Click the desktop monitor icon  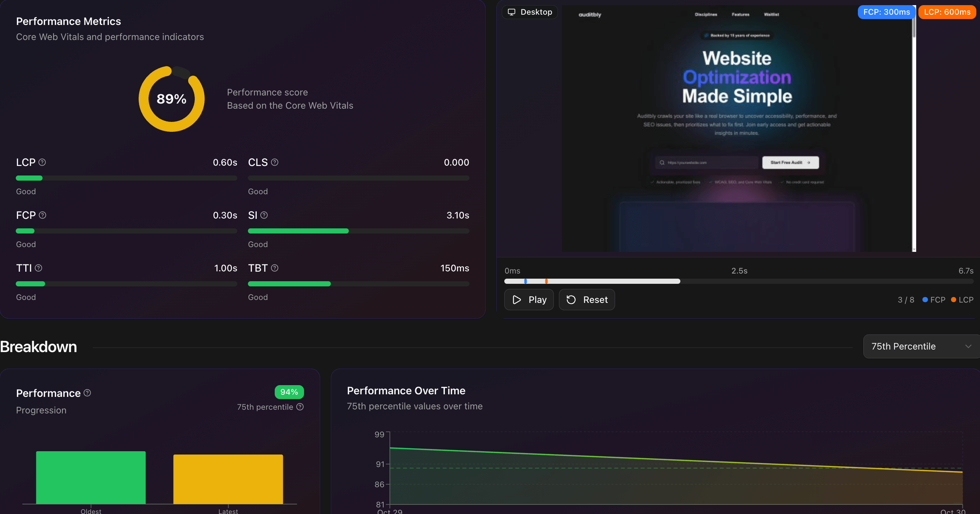click(x=511, y=12)
